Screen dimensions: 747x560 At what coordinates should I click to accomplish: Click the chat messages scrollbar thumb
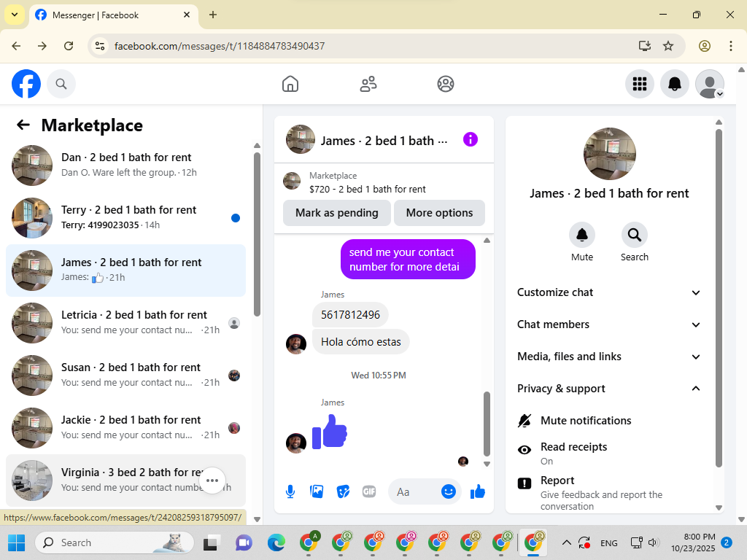[487, 424]
